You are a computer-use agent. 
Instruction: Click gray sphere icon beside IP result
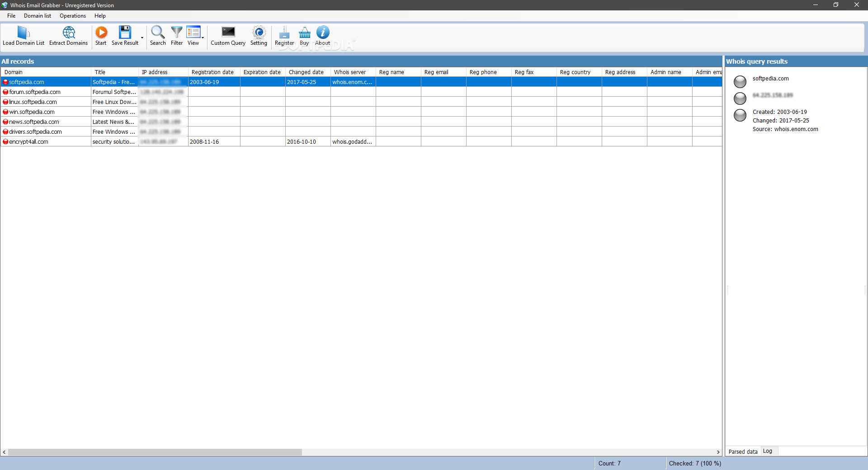pos(740,99)
